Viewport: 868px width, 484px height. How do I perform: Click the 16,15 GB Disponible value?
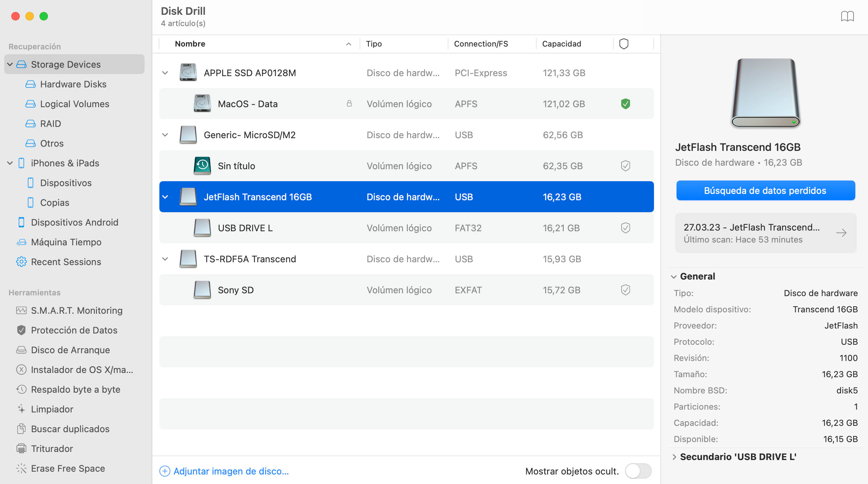click(x=840, y=439)
